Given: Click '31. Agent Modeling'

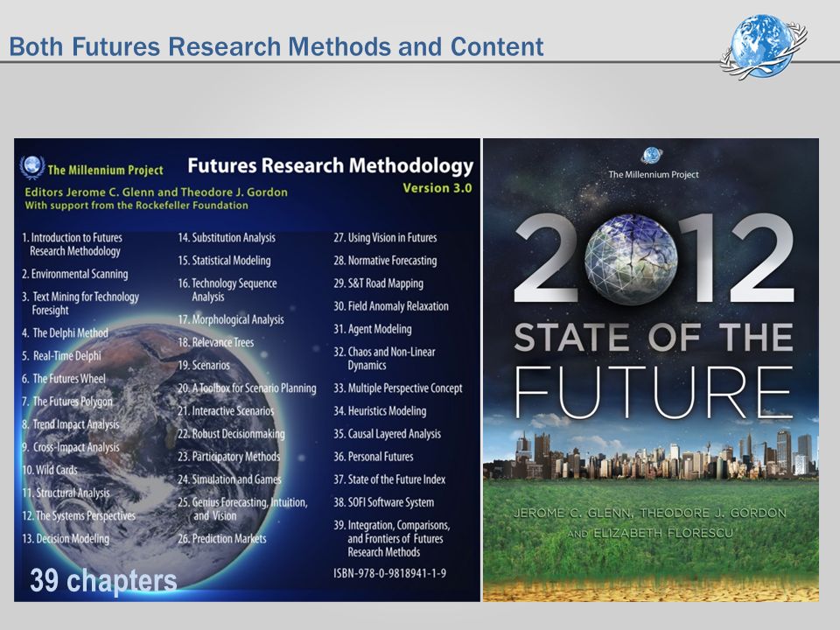Looking at the screenshot, I should pyautogui.click(x=373, y=329).
